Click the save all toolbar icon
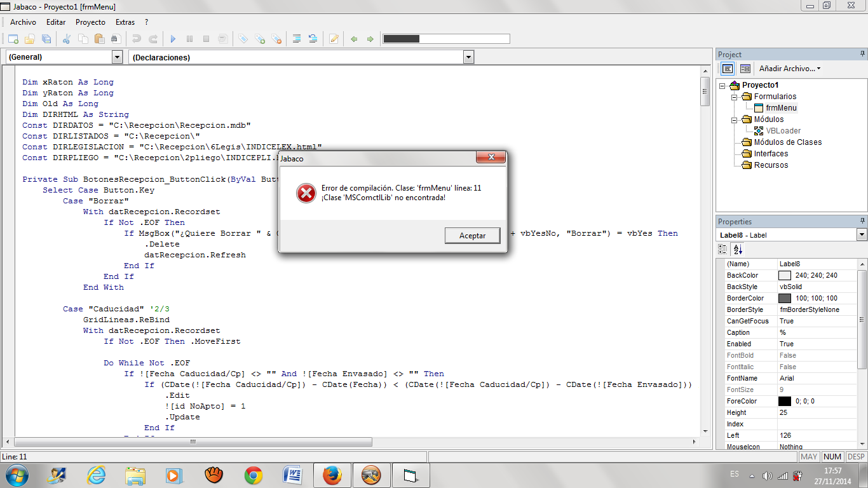The width and height of the screenshot is (868, 488). [46, 39]
